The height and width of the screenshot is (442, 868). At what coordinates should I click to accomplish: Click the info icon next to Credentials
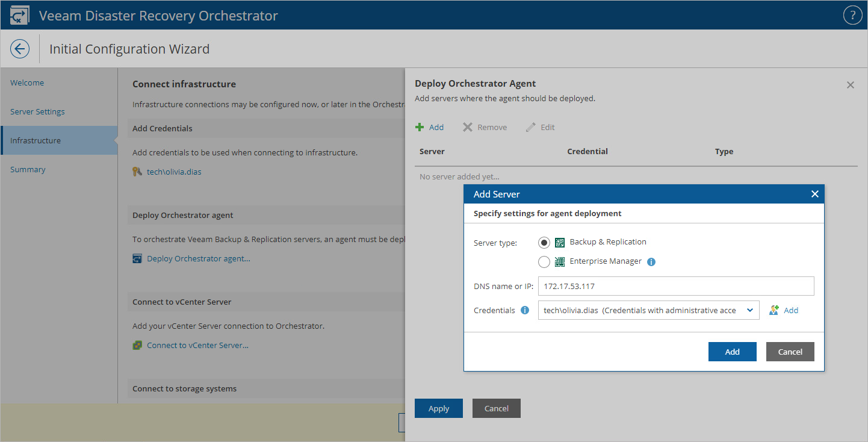tap(525, 311)
